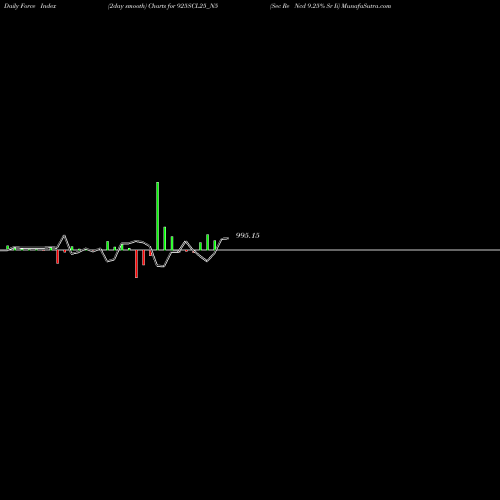Click the longest red force index bar
Screen dimensions: 500x500
136,264
